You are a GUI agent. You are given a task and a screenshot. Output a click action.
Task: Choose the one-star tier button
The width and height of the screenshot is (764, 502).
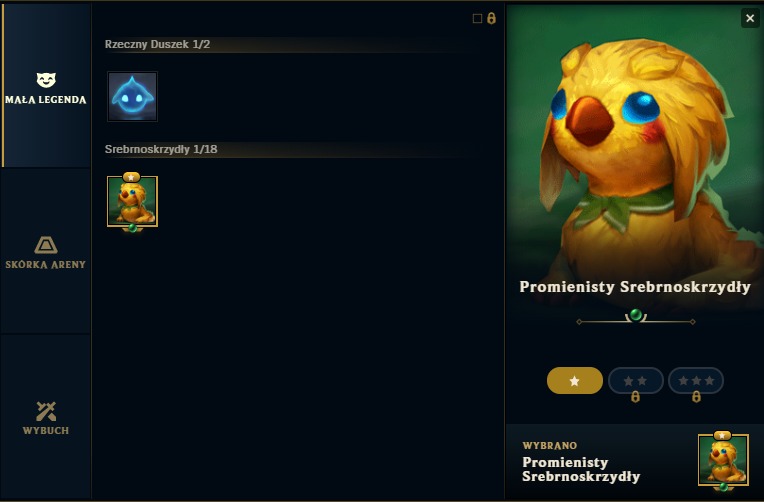pos(575,381)
